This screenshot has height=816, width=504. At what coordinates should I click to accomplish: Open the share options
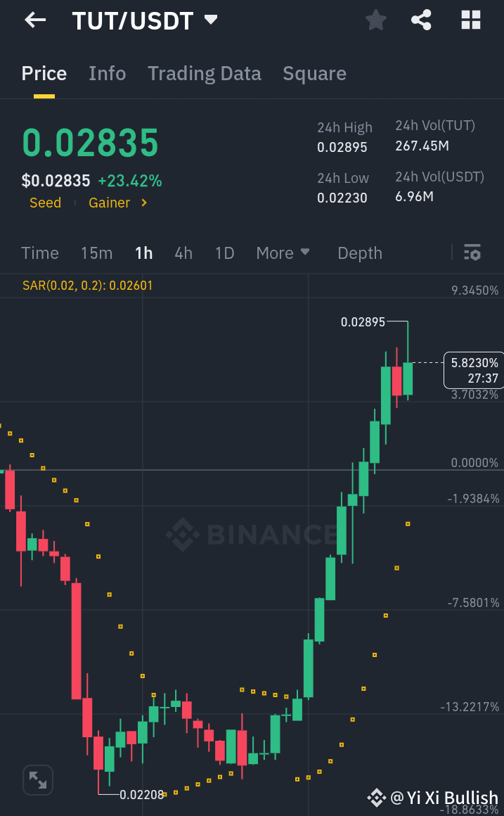(x=421, y=20)
